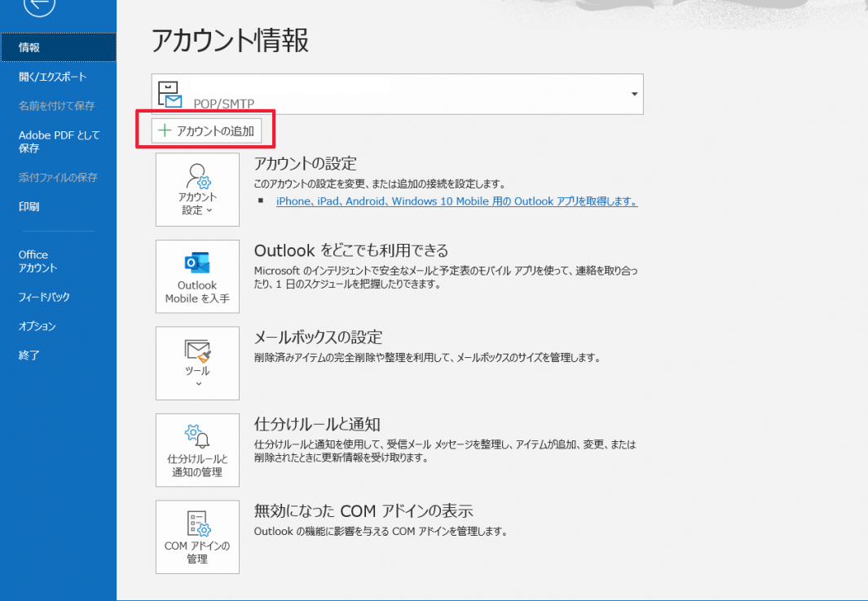This screenshot has width=868, height=601.
Task: Click the POP/SMTP account mailbox icon
Action: point(170,94)
